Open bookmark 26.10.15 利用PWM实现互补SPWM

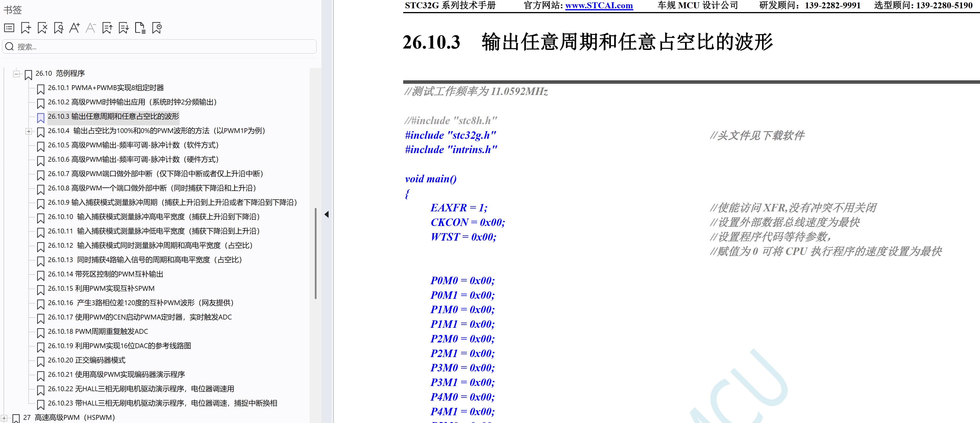pyautogui.click(x=101, y=289)
